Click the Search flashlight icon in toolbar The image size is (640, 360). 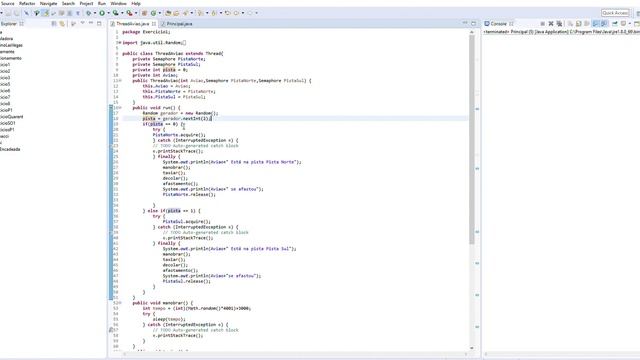click(x=185, y=13)
